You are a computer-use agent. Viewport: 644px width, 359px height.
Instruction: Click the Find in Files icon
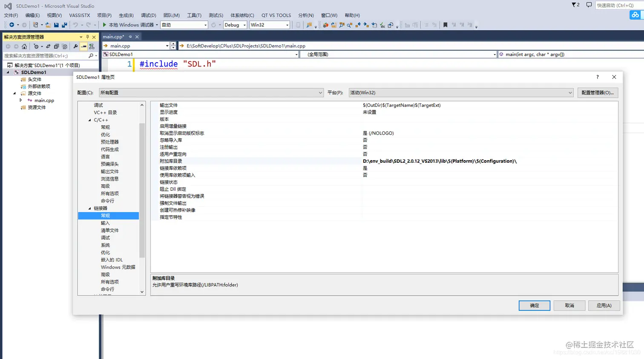[309, 25]
